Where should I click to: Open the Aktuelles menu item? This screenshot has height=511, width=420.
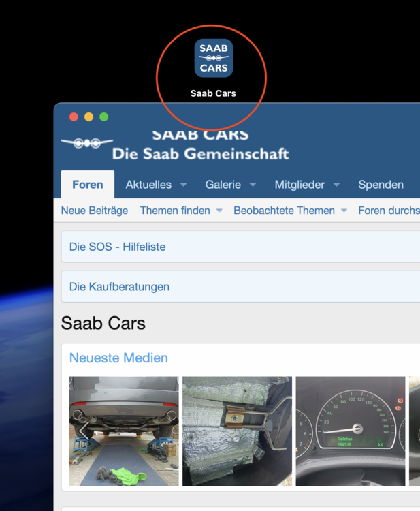point(148,185)
